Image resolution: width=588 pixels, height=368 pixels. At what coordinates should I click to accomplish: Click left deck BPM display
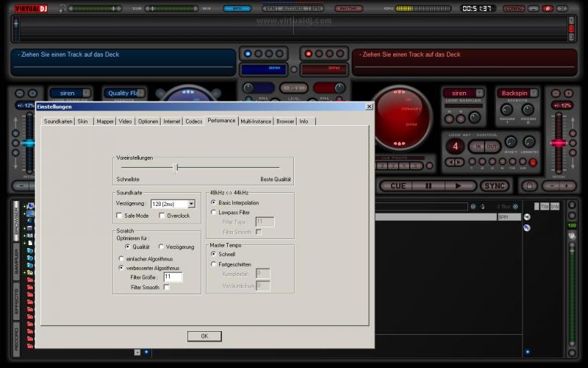264,69
